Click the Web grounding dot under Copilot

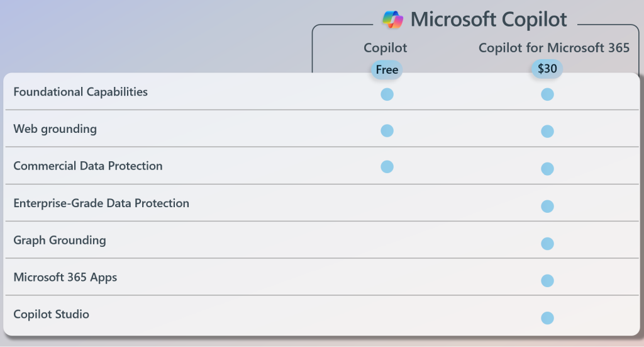click(387, 131)
